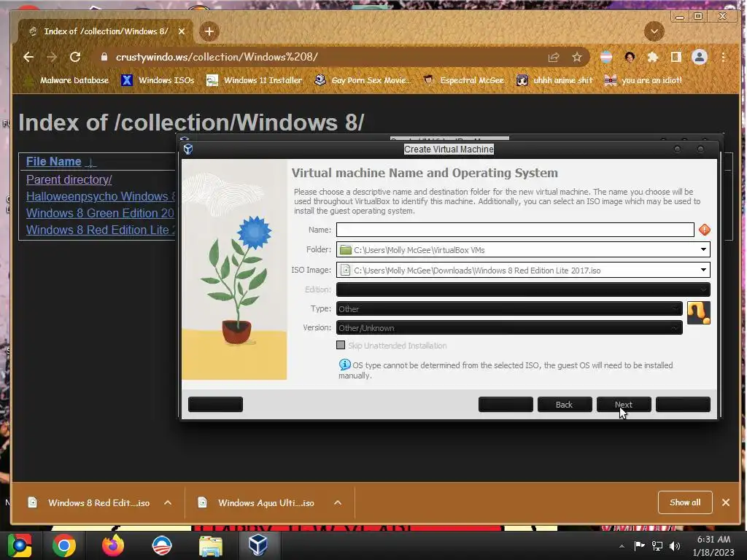Open a new tab with the plus button
Viewport: 747px width, 560px height.
209,31
